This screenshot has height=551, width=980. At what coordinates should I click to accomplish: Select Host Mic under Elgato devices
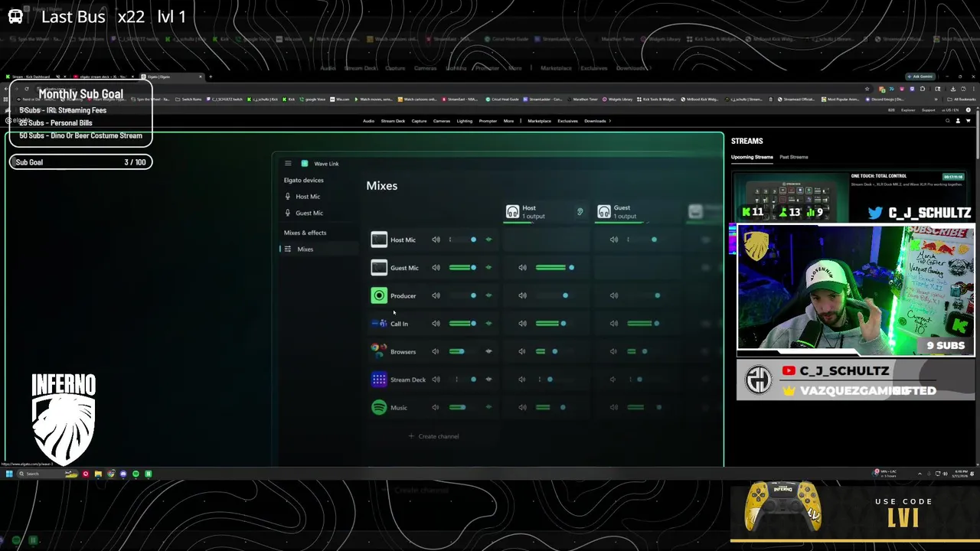click(308, 197)
